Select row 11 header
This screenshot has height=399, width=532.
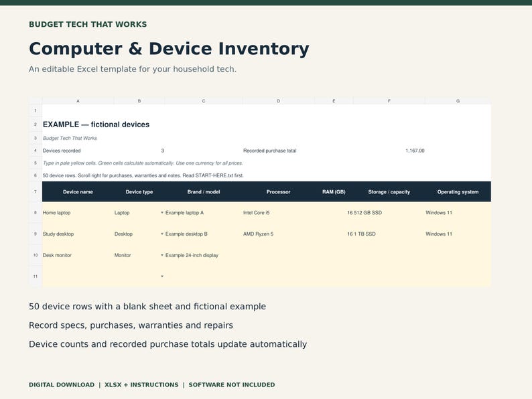point(36,276)
